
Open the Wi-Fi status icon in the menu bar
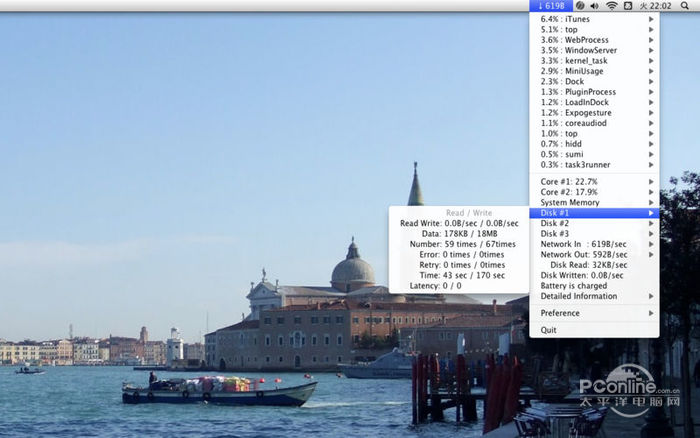pyautogui.click(x=611, y=6)
